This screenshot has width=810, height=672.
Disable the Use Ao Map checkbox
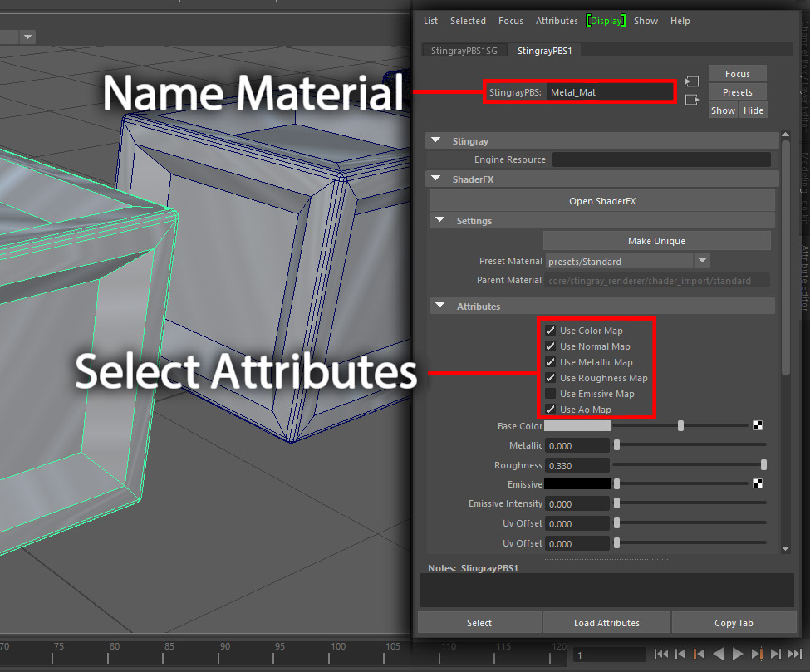coord(550,410)
